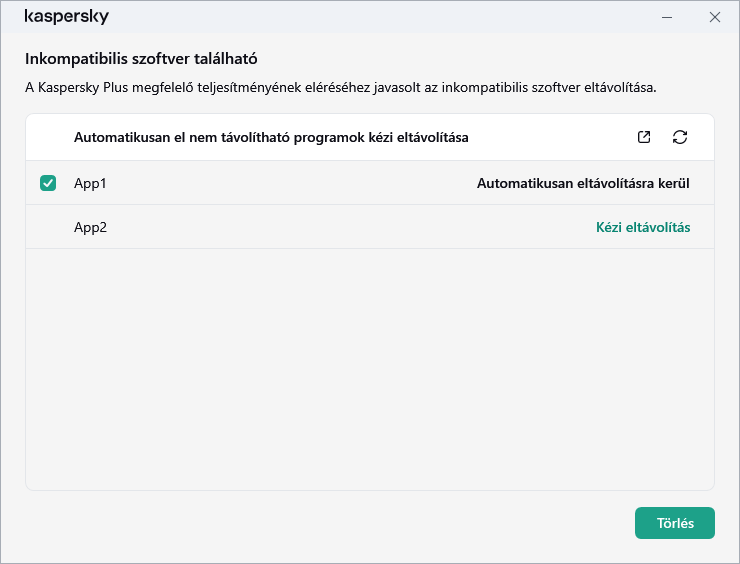Click the blank cell left of the App2 label
Image resolution: width=740 pixels, height=564 pixels.
(x=48, y=227)
